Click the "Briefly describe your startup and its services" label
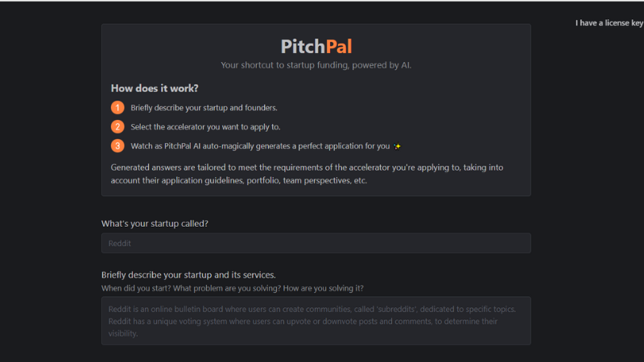The width and height of the screenshot is (644, 362). click(188, 275)
